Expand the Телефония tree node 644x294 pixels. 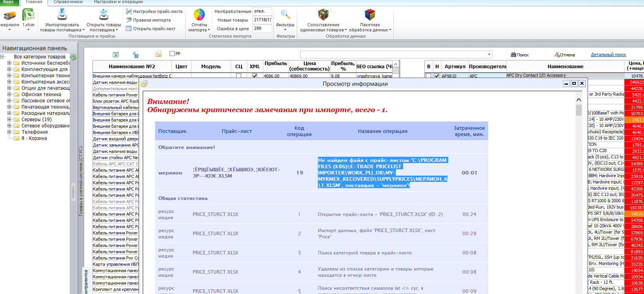9,132
